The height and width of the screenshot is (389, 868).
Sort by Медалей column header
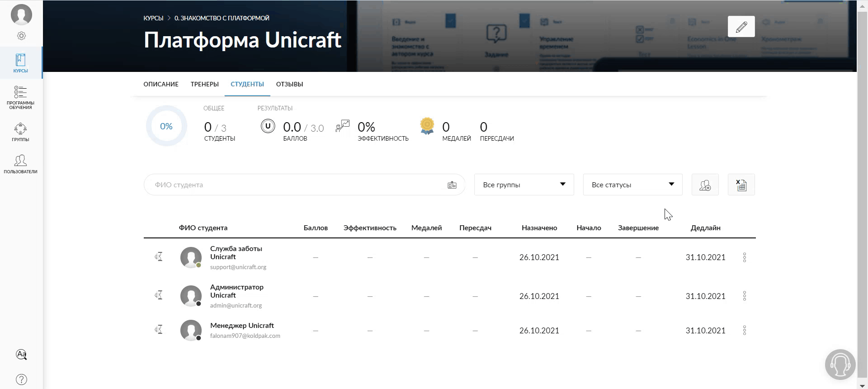coord(426,228)
